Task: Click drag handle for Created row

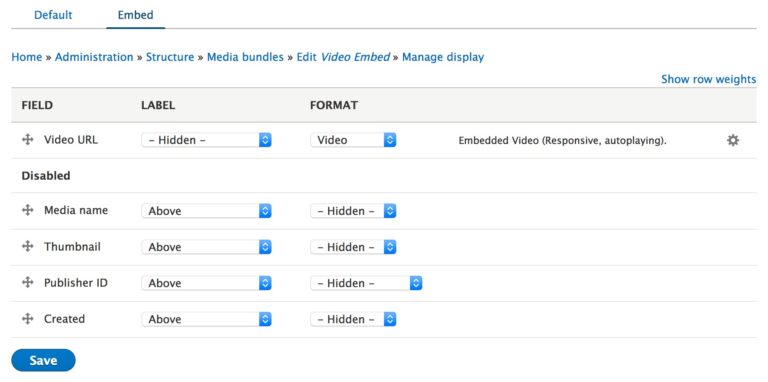Action: click(x=28, y=319)
